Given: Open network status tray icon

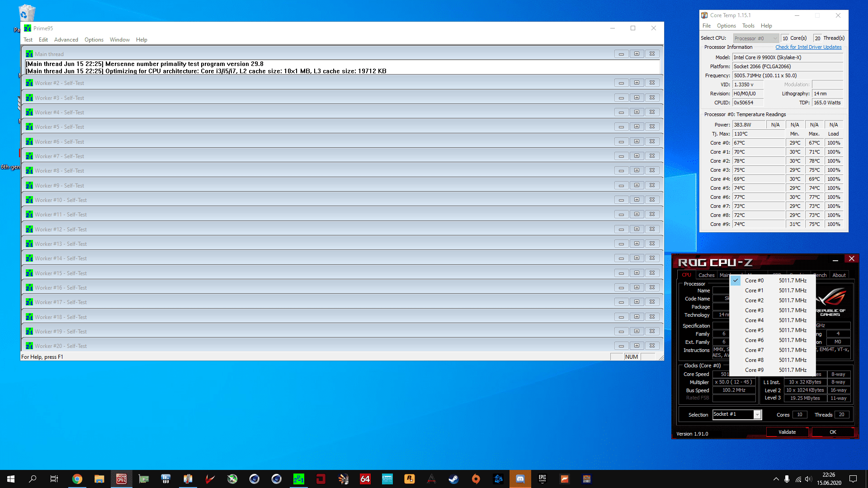Looking at the screenshot, I should pyautogui.click(x=798, y=479).
